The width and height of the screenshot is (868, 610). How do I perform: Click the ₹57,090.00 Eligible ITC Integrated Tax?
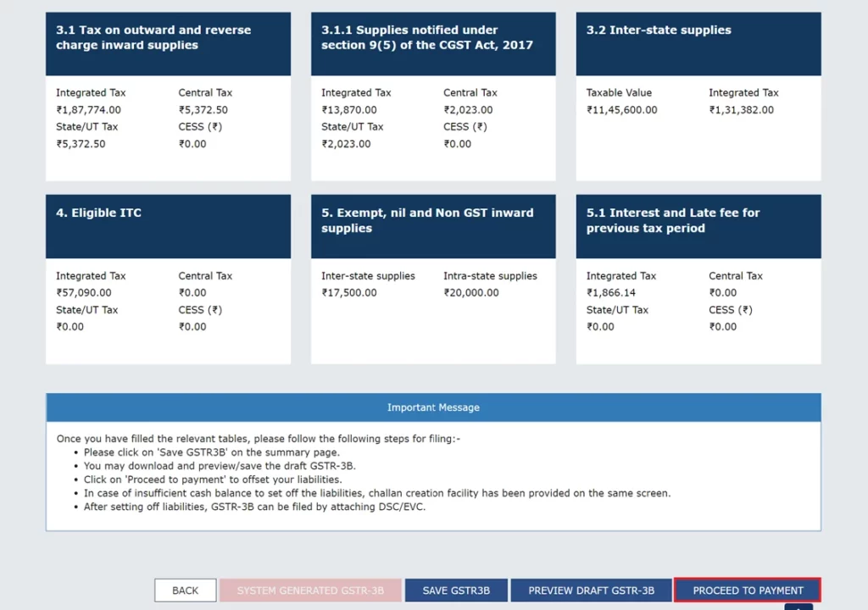[86, 293]
